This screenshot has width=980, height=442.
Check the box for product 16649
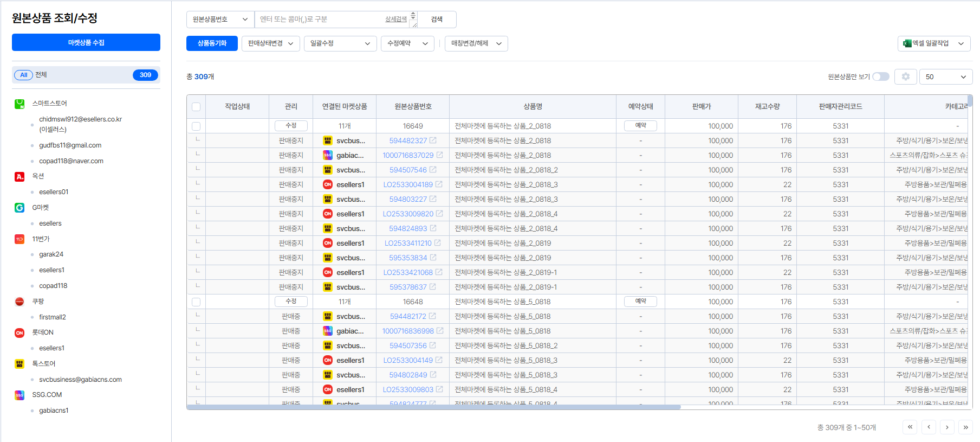click(196, 126)
